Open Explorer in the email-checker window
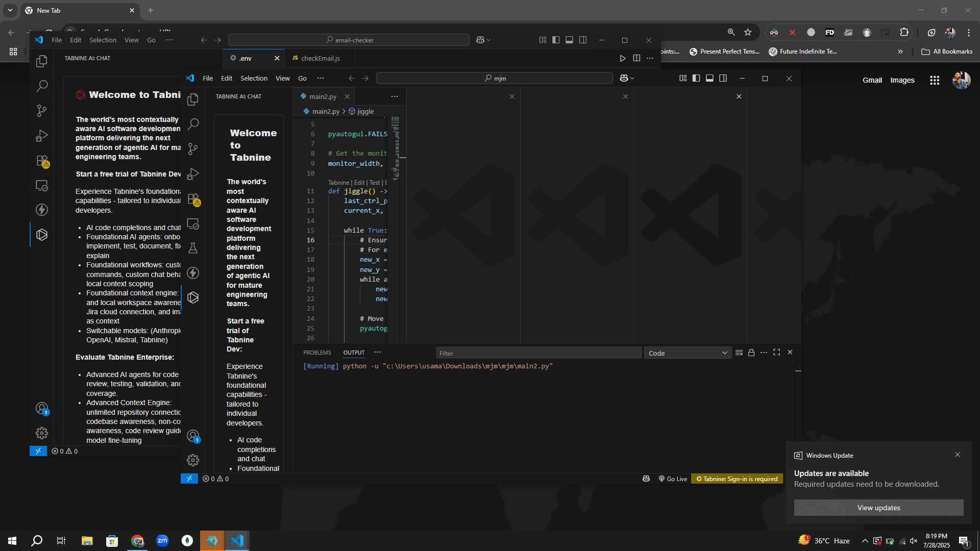Viewport: 980px width, 551px height. [x=42, y=61]
